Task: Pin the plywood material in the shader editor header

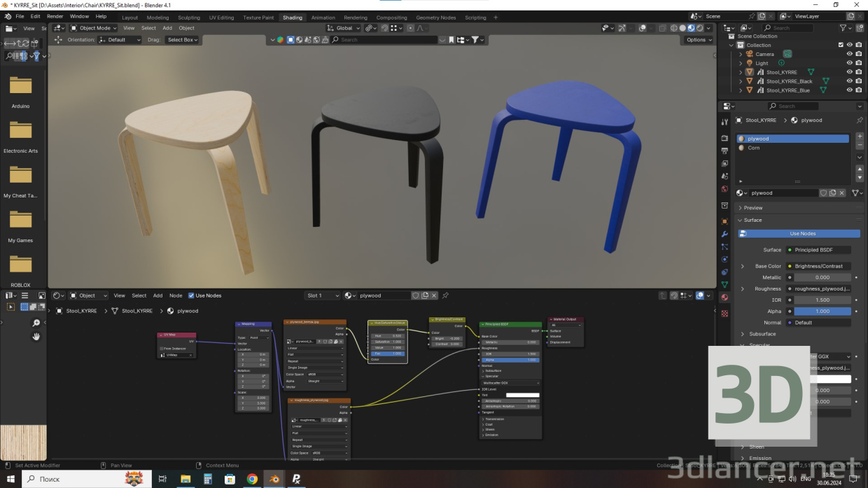Action: click(446, 295)
